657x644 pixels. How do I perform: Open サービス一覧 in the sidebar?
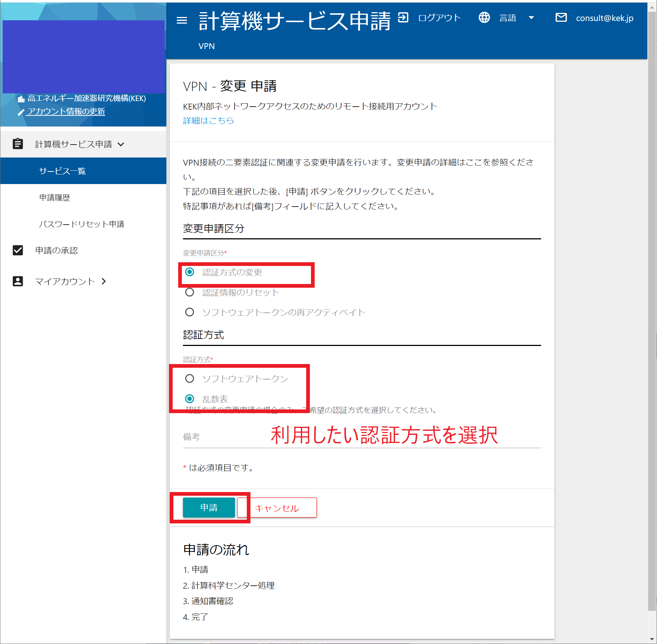click(x=83, y=171)
